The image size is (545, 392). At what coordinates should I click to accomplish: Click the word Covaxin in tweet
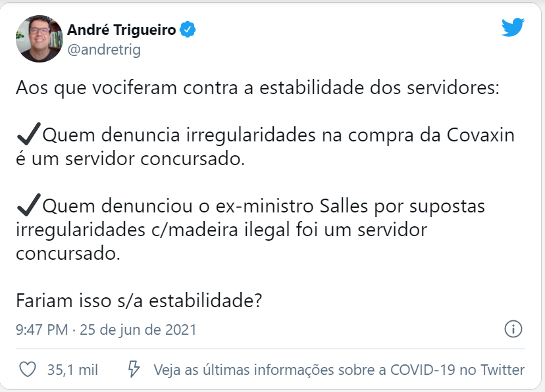pyautogui.click(x=480, y=135)
